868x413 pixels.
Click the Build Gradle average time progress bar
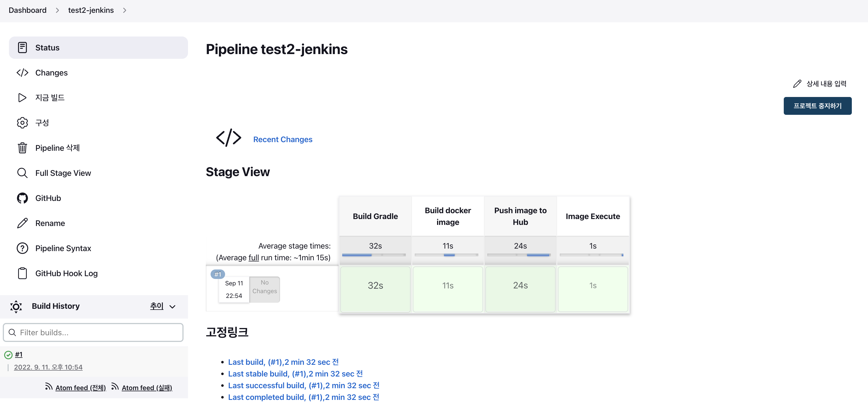(x=374, y=255)
